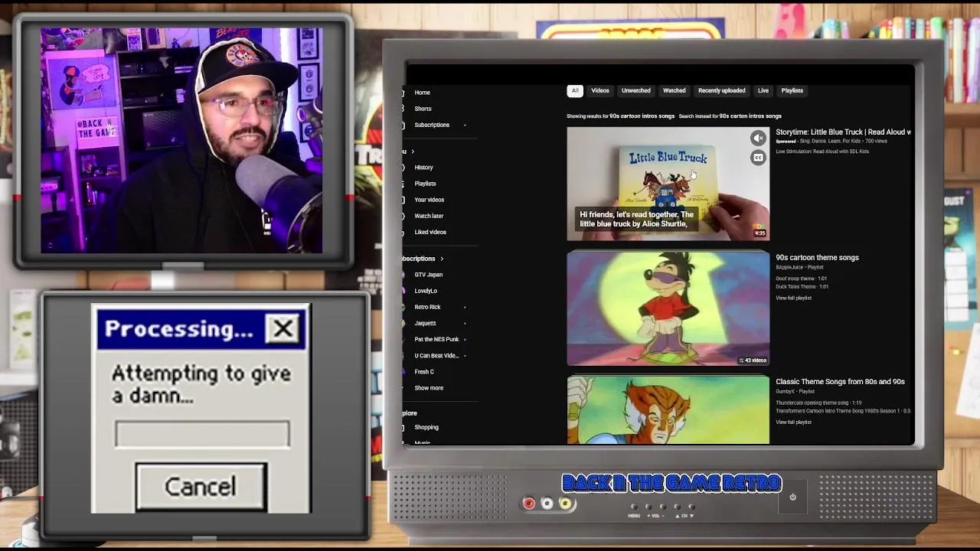Open the 90s cartoon theme songs title
Viewport: 980px width, 551px height.
(817, 258)
